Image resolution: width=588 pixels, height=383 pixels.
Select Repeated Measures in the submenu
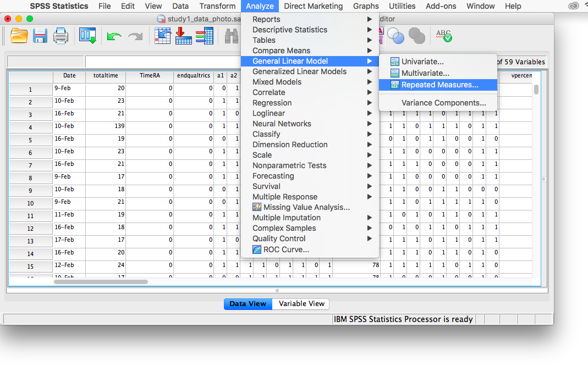click(438, 85)
